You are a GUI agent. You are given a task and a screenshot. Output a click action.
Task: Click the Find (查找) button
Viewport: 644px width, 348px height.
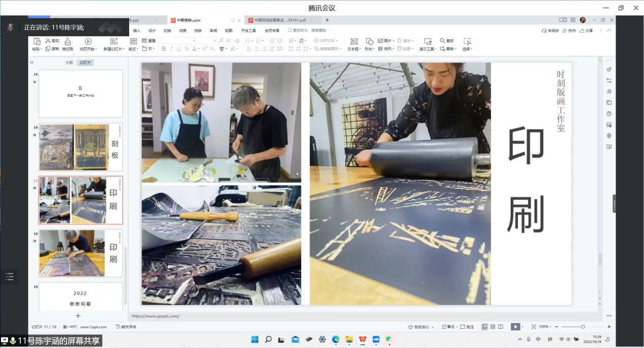(446, 41)
